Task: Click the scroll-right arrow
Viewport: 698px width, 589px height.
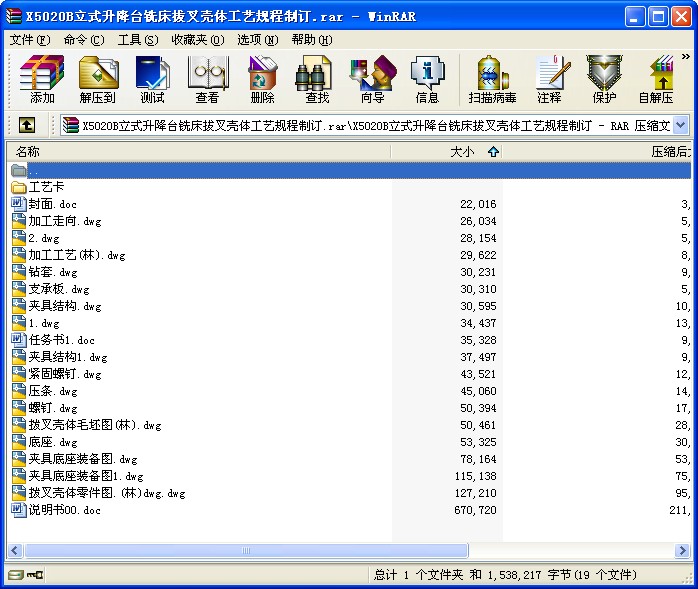Action: pyautogui.click(x=682, y=551)
